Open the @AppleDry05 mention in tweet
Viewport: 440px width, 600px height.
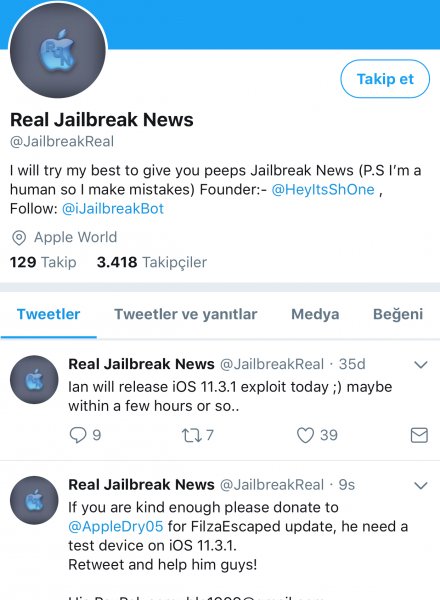[116, 527]
